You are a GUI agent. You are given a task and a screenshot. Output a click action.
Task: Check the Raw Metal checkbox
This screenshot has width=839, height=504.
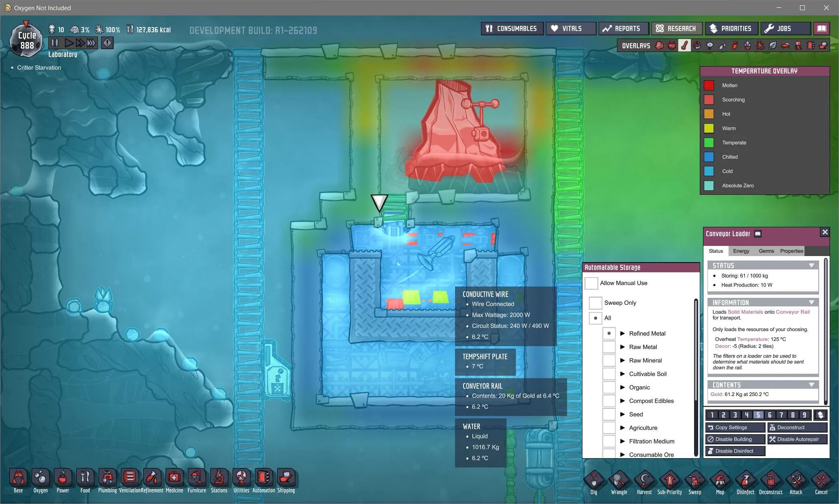(x=609, y=347)
